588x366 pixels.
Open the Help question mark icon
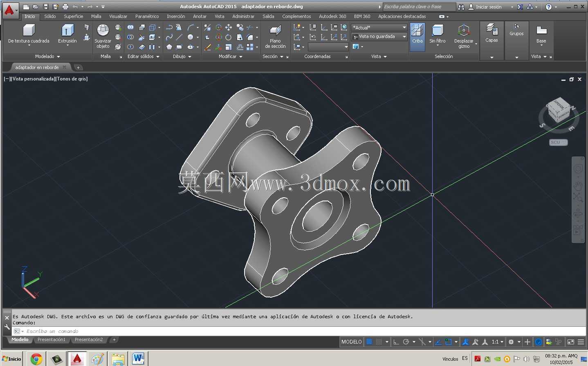coord(549,7)
